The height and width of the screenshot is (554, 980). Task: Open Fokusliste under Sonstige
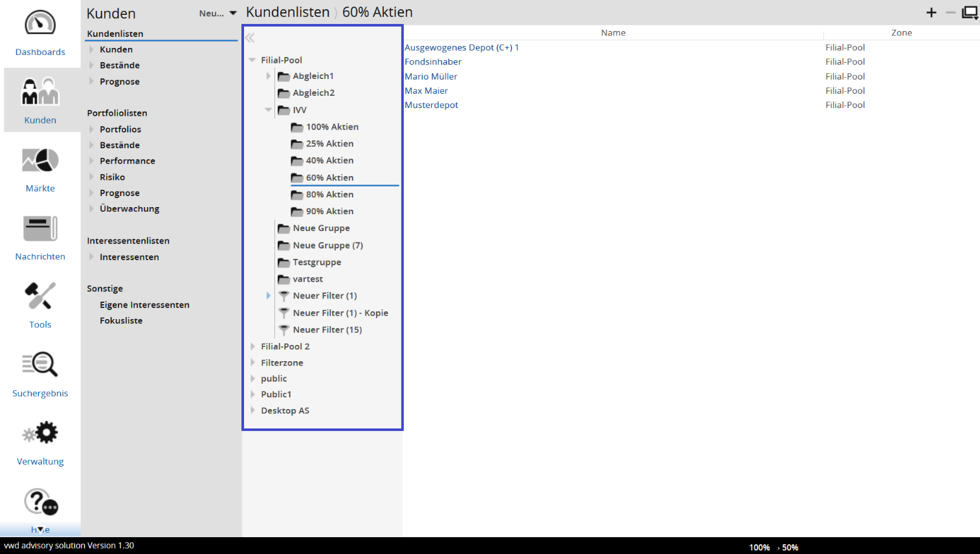(121, 320)
